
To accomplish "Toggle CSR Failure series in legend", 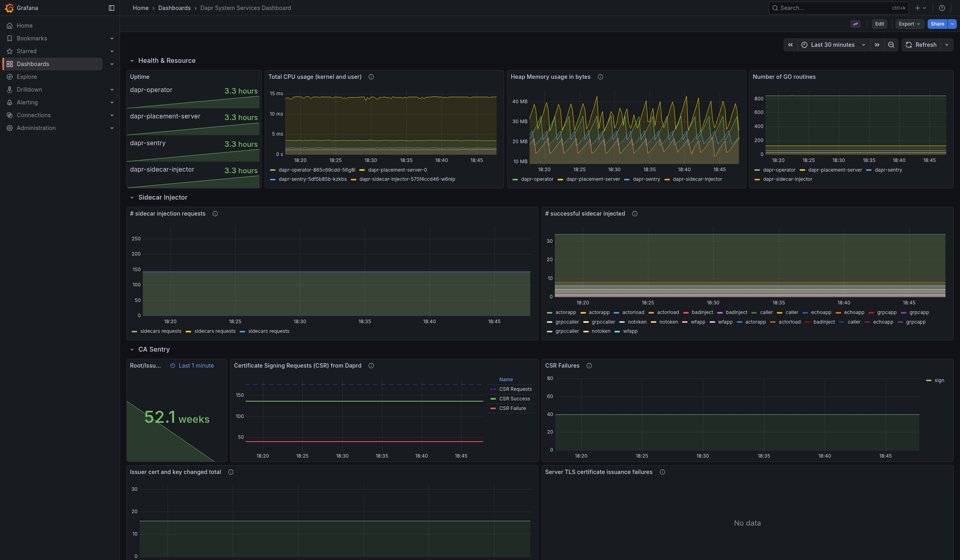I will (512, 408).
